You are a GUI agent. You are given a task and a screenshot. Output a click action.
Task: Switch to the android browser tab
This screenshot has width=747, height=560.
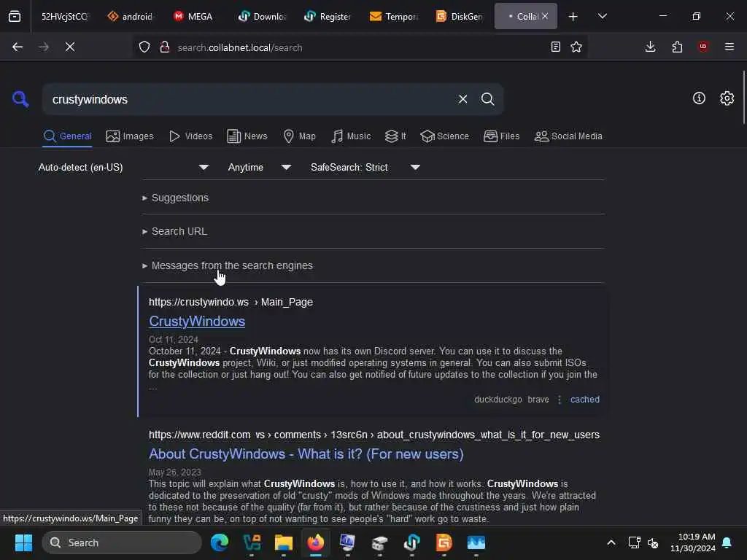click(130, 17)
